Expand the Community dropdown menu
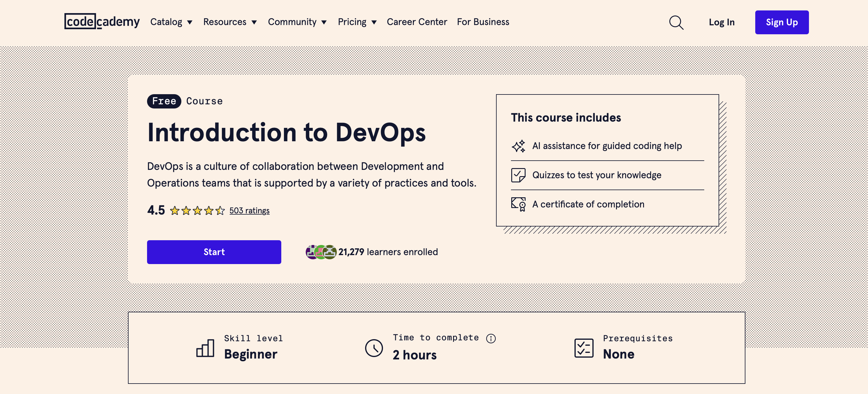 (297, 22)
